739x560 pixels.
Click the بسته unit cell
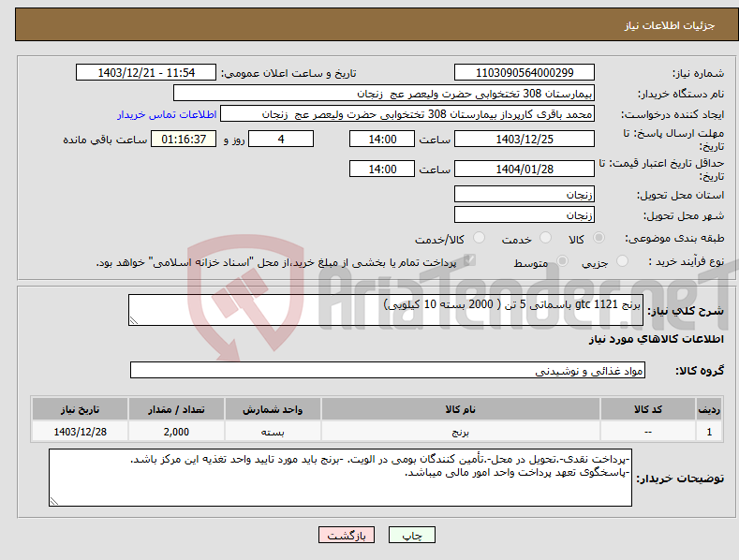pos(273,432)
